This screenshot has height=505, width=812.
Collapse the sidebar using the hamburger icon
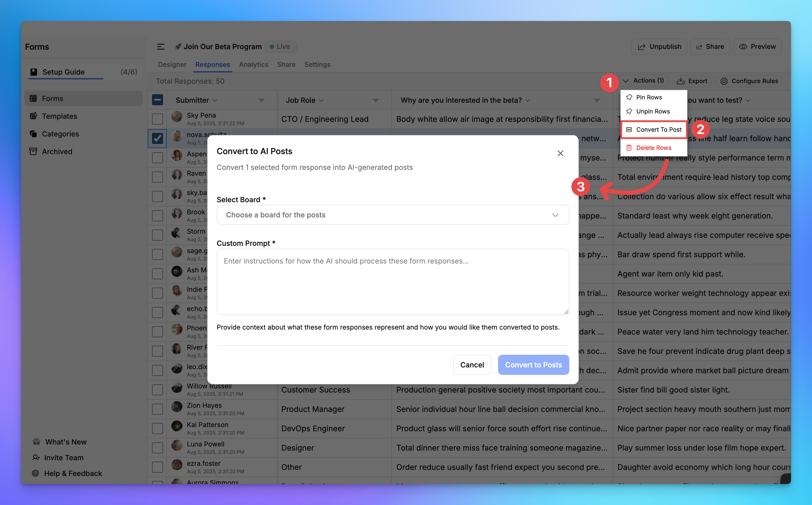tap(161, 47)
